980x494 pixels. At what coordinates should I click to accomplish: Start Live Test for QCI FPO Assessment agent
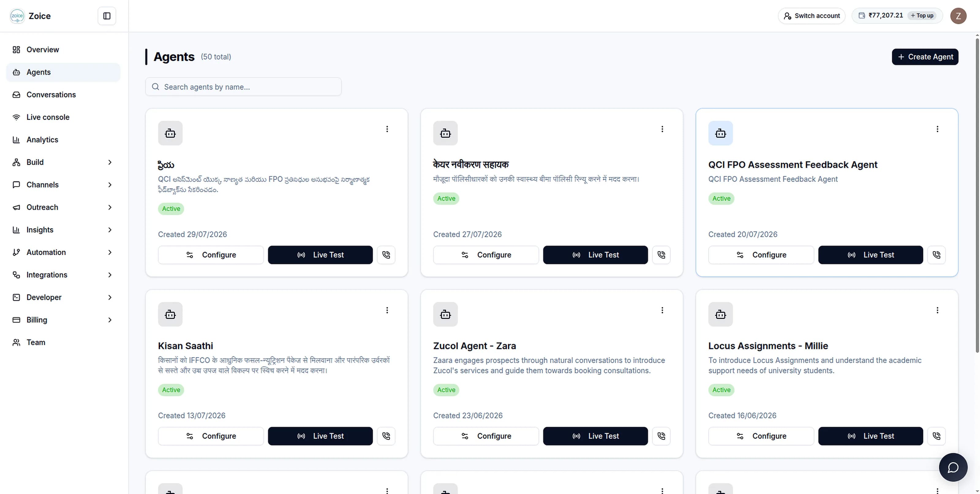tap(870, 255)
